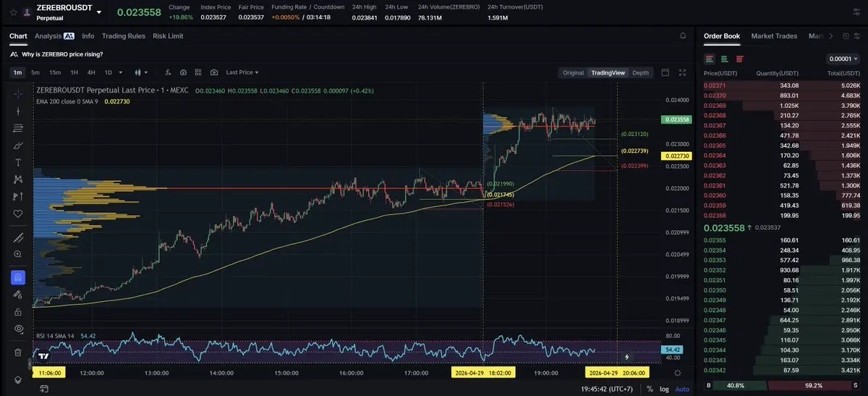
Task: Switch chart to Original view
Action: tap(573, 72)
